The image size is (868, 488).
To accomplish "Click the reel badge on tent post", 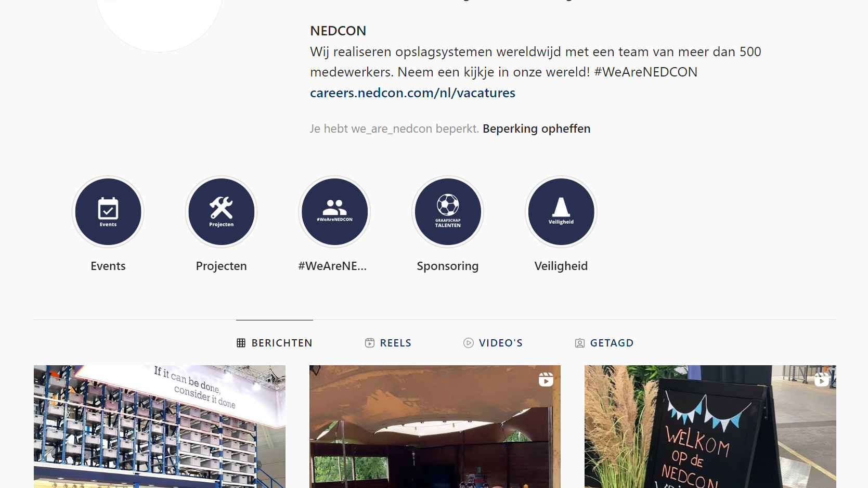I will (x=546, y=380).
